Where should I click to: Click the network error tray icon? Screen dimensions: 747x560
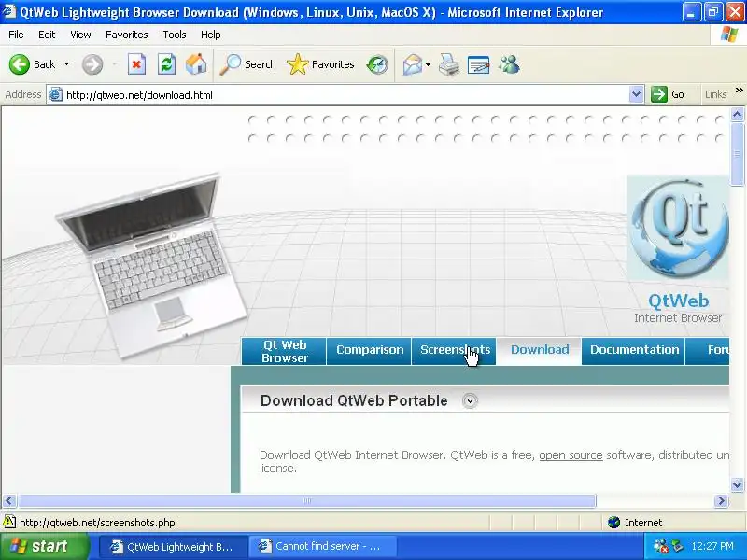click(x=660, y=546)
